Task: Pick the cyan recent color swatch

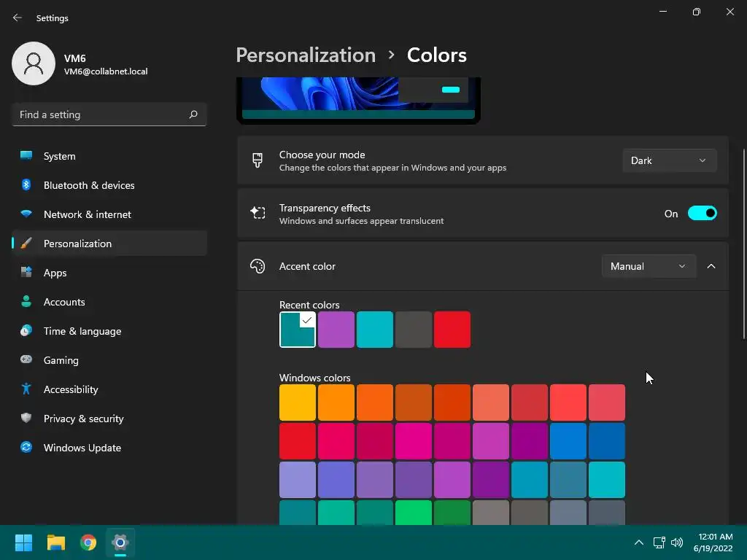Action: click(374, 330)
